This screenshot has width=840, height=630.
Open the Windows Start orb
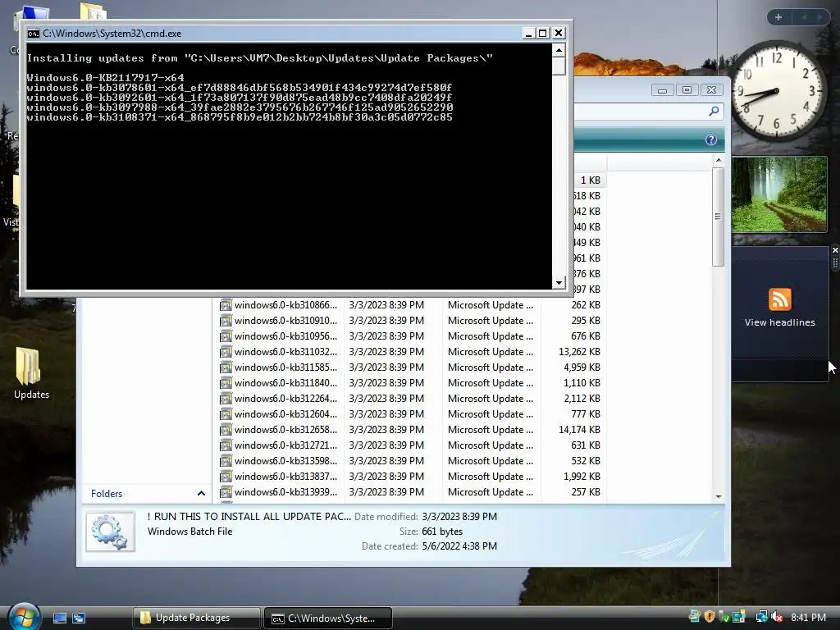click(x=25, y=617)
